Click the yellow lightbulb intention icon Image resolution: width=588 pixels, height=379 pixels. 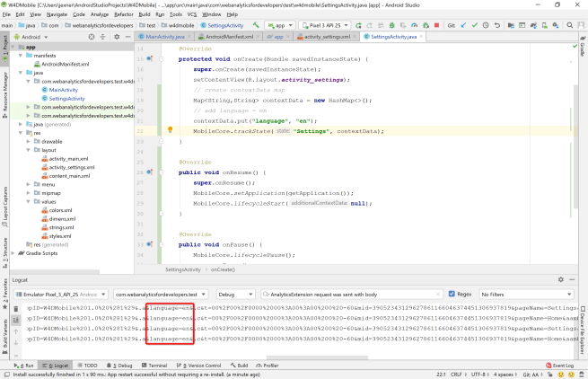coord(169,130)
